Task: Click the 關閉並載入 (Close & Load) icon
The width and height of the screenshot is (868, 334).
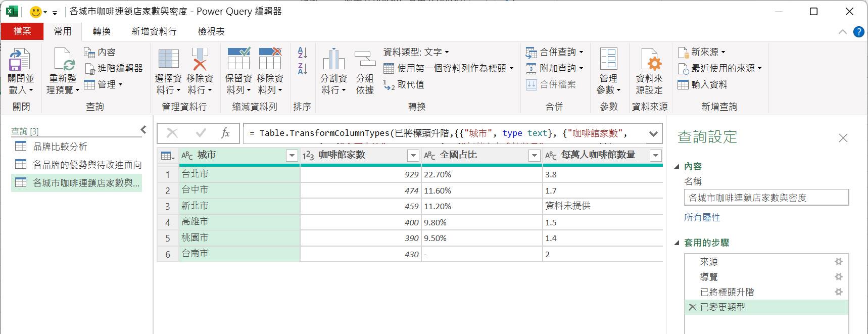Action: [x=19, y=61]
